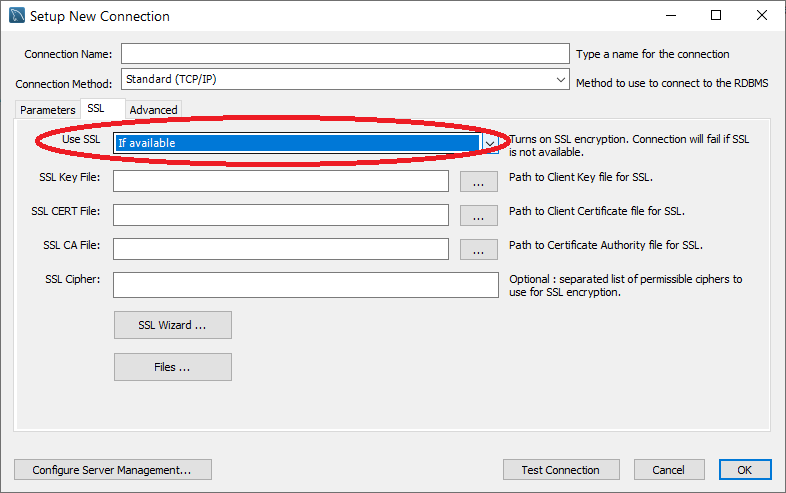786x493 pixels.
Task: Click the SSL Cipher text box
Action: tap(305, 285)
